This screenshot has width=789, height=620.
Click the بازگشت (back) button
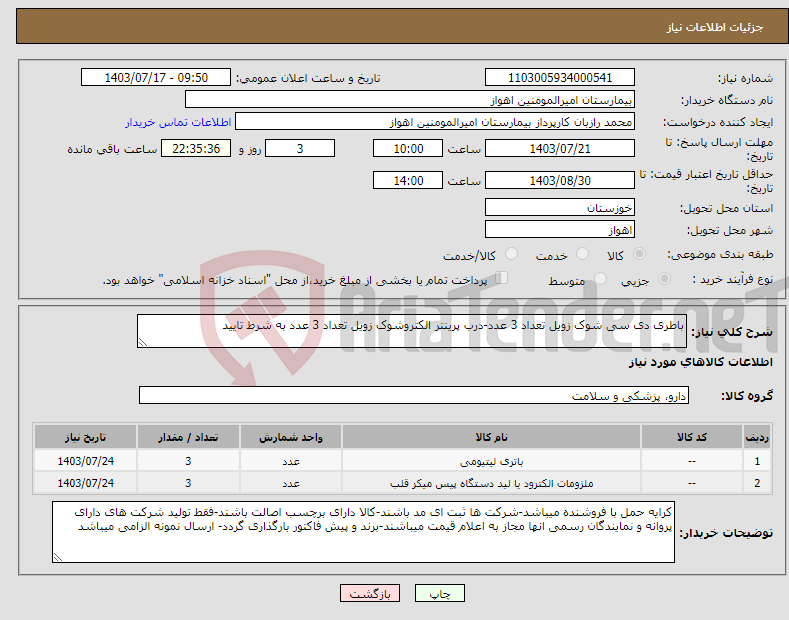pyautogui.click(x=370, y=593)
